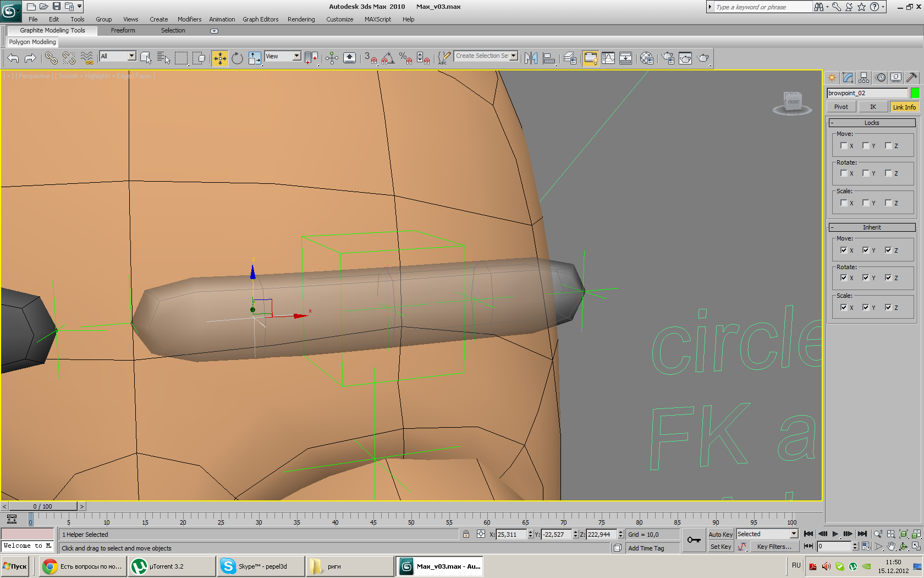Toggle the Selection Lock padlock icon
This screenshot has width=924, height=578.
pyautogui.click(x=466, y=535)
